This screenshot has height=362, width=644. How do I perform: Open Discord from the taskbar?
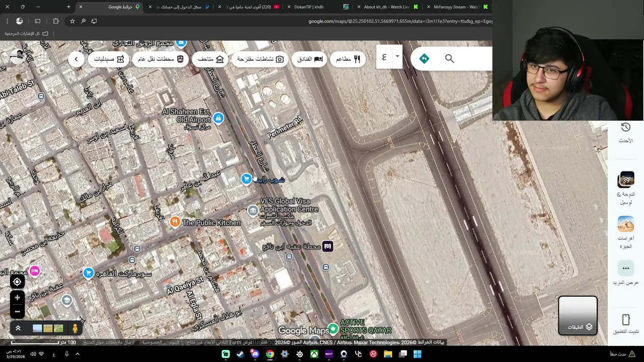pyautogui.click(x=255, y=354)
